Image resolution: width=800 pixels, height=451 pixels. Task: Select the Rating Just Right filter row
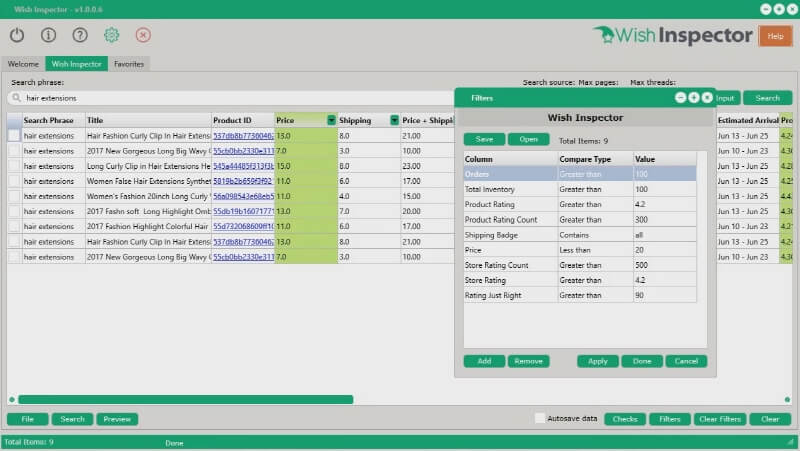coord(580,295)
